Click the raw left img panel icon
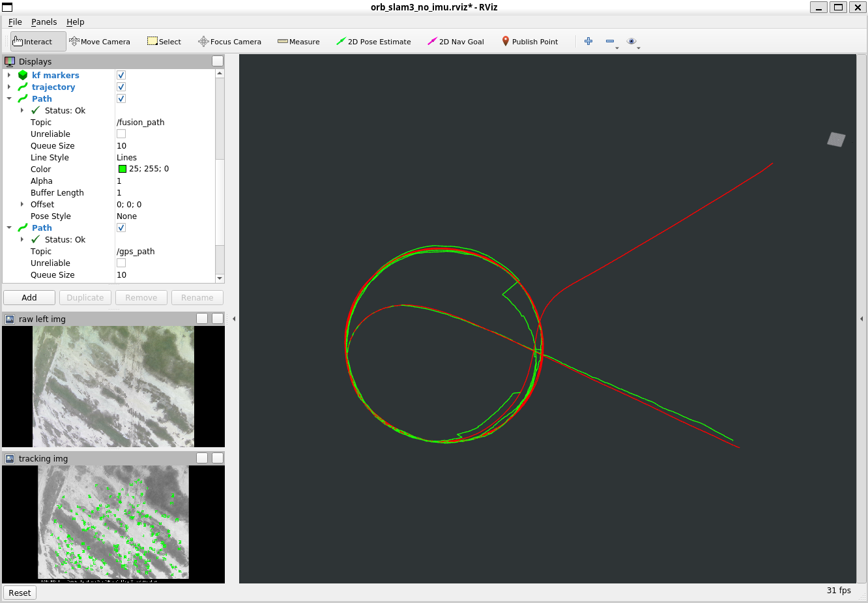The image size is (868, 603). [10, 319]
